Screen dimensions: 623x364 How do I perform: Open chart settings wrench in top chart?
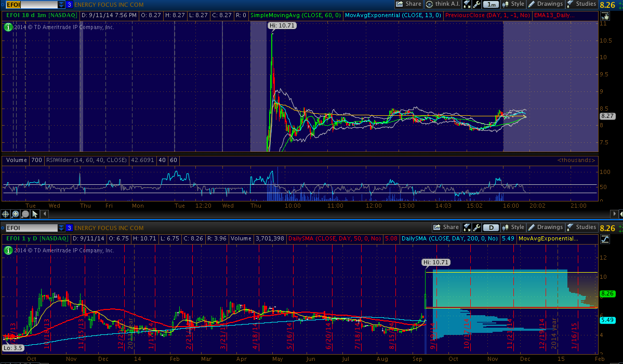[476, 4]
